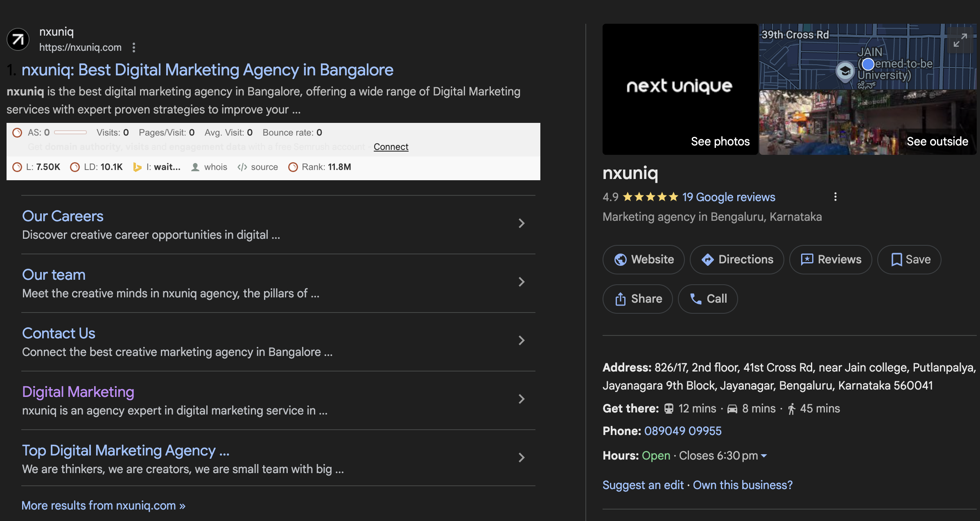Expand the Contact Us sitelink chevron
Image resolution: width=980 pixels, height=521 pixels.
pyautogui.click(x=521, y=340)
